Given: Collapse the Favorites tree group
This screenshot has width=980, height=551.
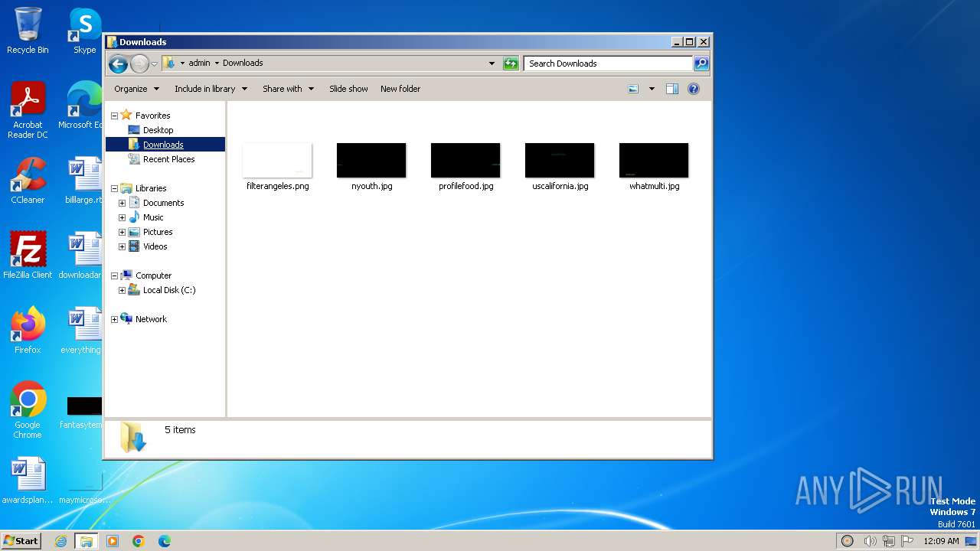Looking at the screenshot, I should (115, 116).
